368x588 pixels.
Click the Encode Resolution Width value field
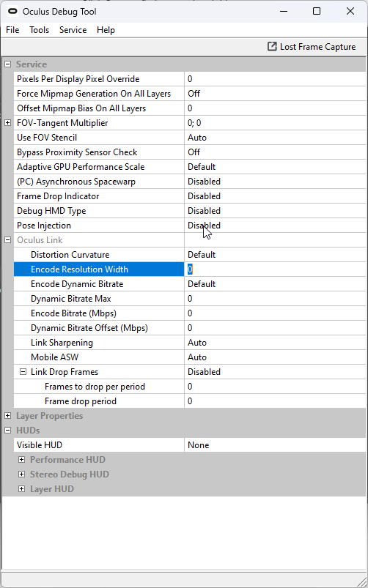coord(275,269)
